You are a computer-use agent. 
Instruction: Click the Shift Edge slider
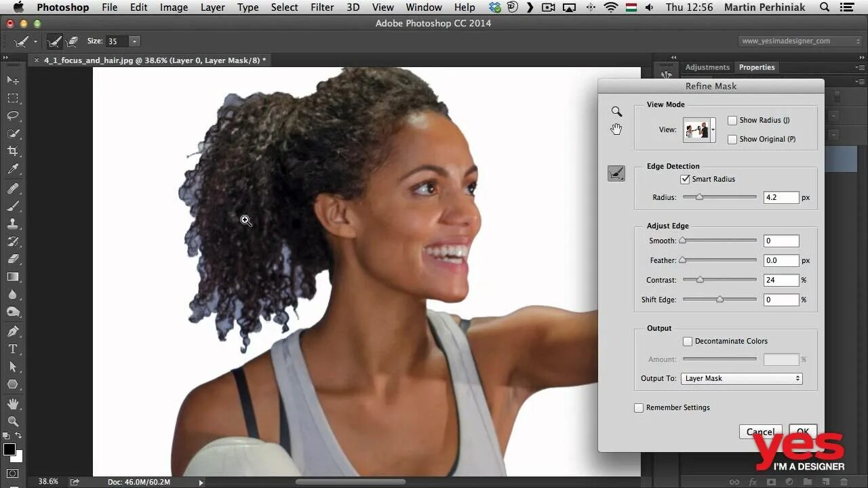(719, 300)
